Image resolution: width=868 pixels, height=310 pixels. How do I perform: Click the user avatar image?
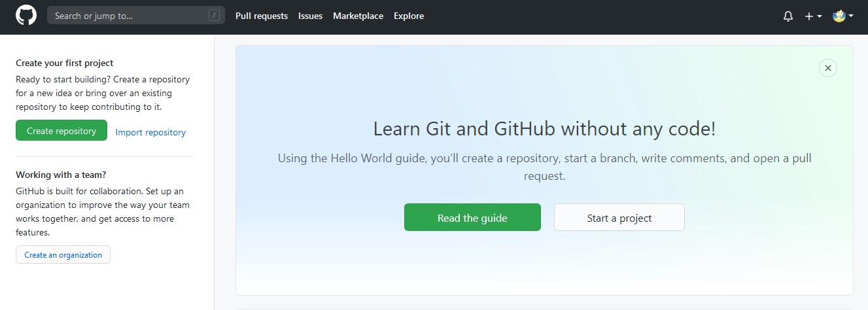839,16
